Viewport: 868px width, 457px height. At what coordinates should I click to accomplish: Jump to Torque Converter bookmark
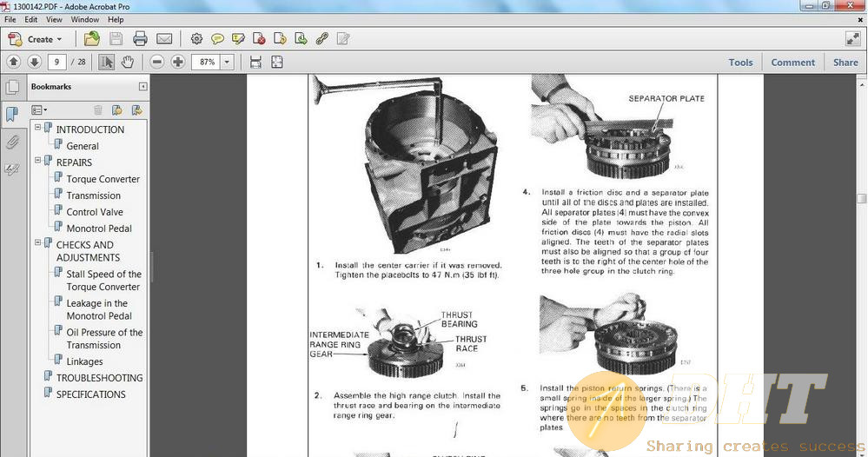click(x=103, y=179)
